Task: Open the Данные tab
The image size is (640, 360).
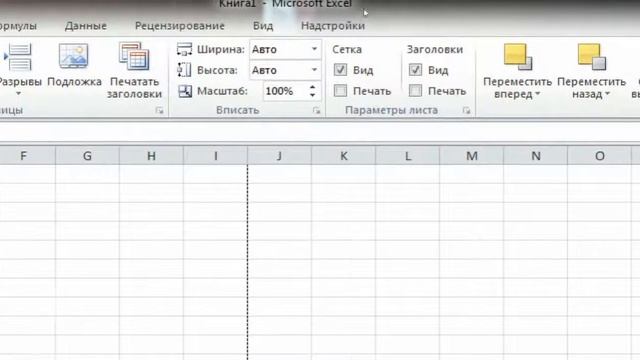Action: point(86,26)
